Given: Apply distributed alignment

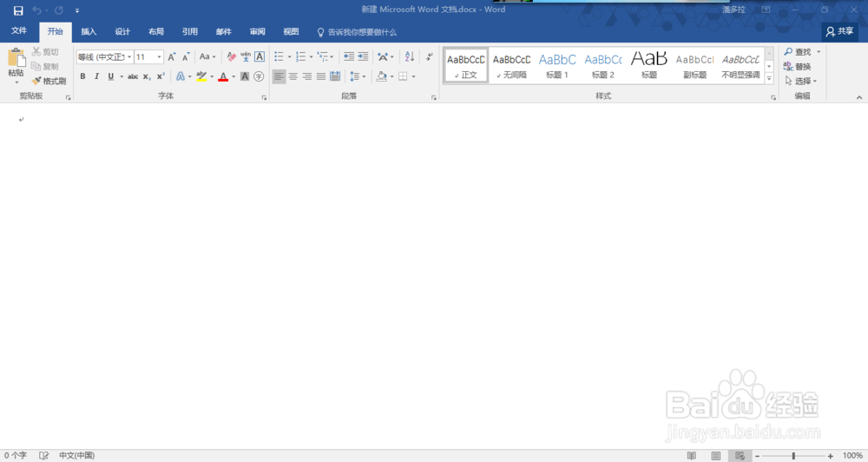Looking at the screenshot, I should pyautogui.click(x=335, y=76).
